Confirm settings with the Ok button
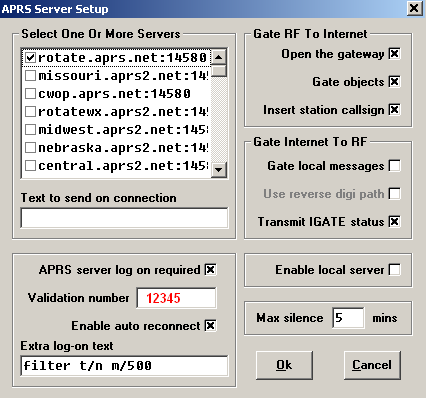Viewport: 426px width, 398px height. pos(284,365)
